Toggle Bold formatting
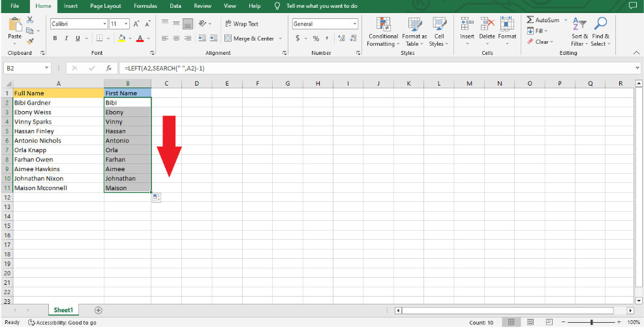This screenshot has width=644, height=328. pyautogui.click(x=55, y=39)
